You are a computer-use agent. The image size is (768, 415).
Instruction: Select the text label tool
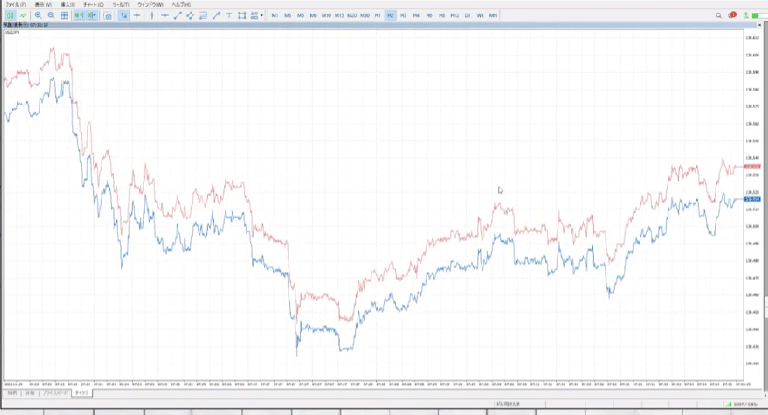(x=229, y=16)
